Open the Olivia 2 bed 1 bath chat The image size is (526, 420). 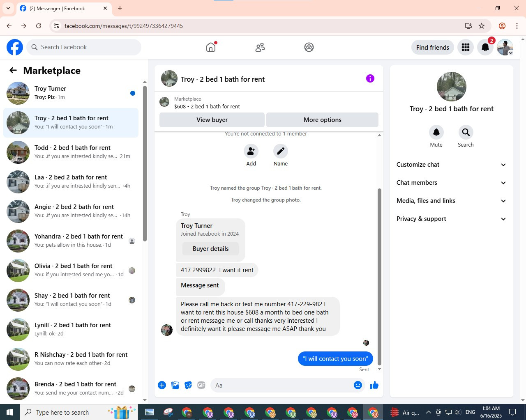(71, 271)
